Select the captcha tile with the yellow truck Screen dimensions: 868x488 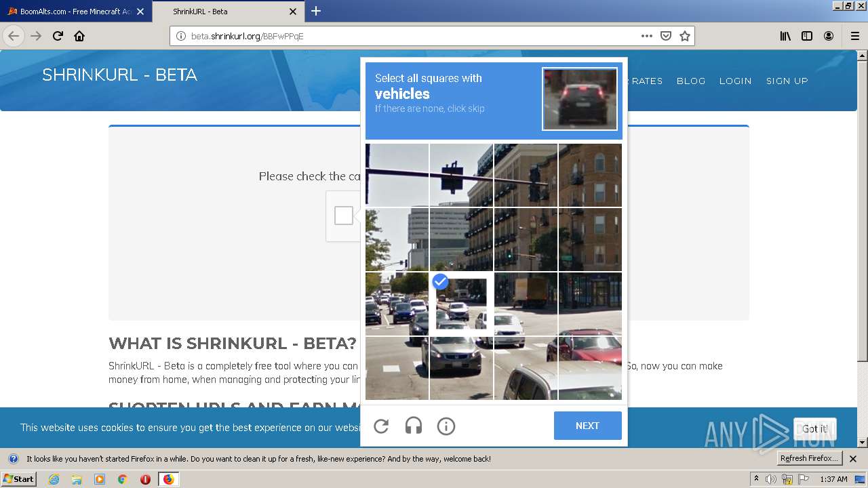tap(526, 304)
